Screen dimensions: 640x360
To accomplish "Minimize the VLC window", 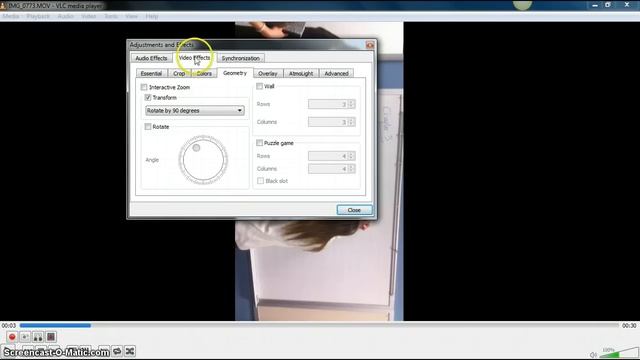I will tap(595, 5).
